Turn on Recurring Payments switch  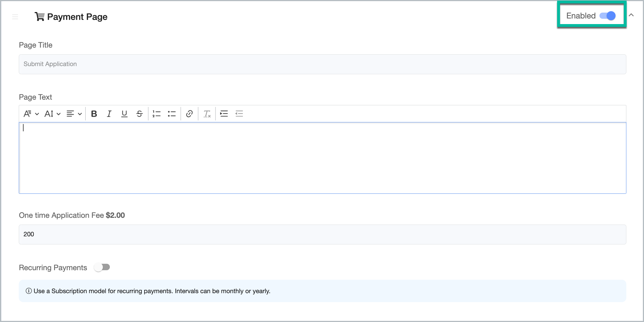tap(102, 267)
